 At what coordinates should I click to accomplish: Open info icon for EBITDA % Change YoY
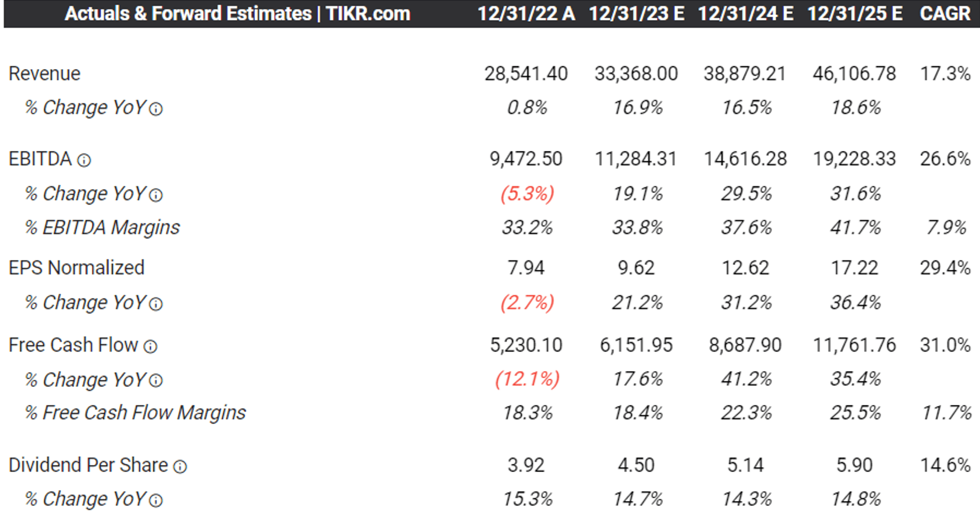[x=156, y=195]
